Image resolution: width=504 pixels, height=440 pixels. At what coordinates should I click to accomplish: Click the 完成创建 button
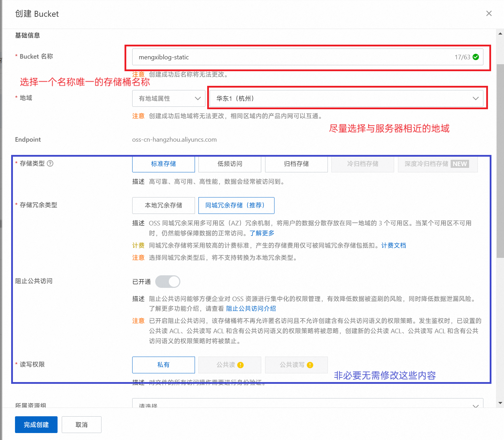pos(36,425)
